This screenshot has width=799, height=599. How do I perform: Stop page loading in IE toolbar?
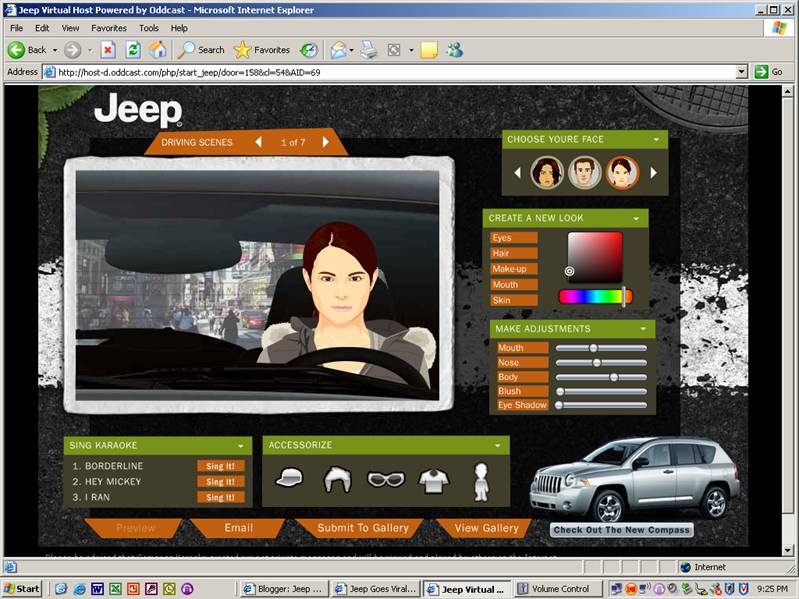pos(108,50)
